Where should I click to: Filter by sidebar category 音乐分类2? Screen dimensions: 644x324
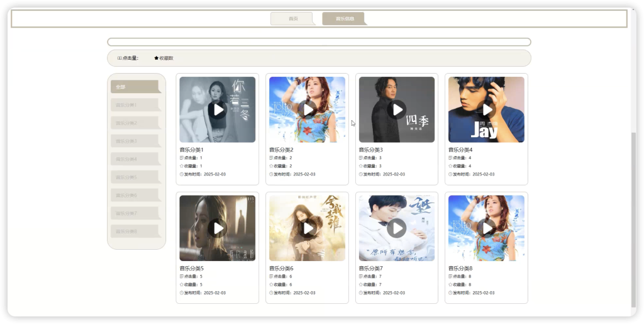click(136, 123)
